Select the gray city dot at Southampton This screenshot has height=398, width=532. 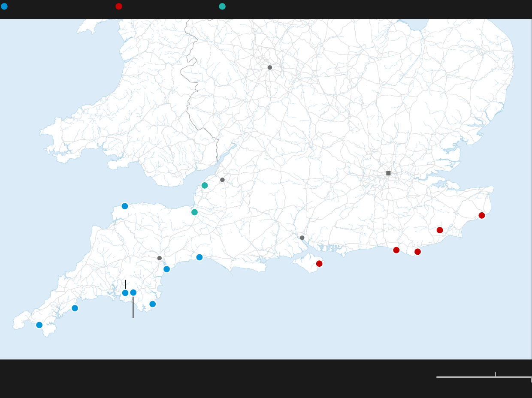302,238
